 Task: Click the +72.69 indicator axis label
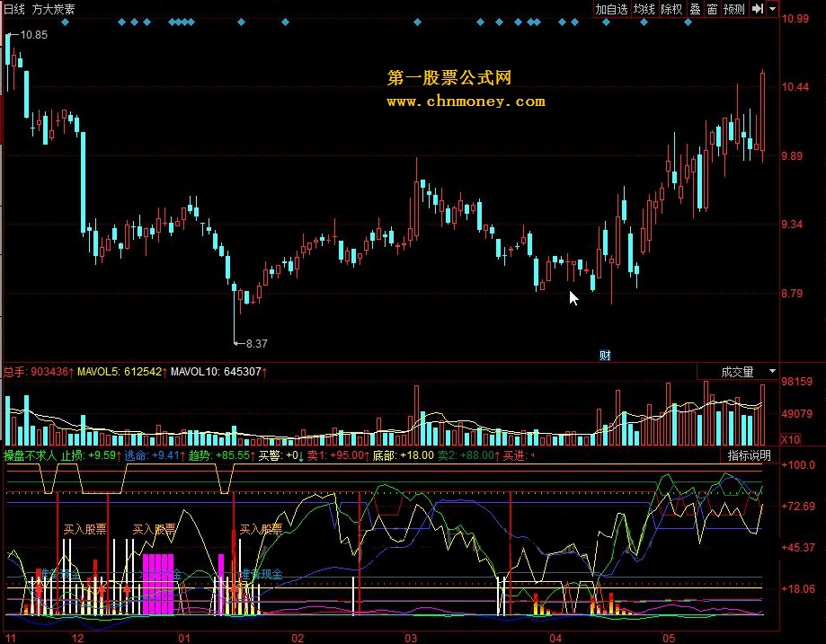[x=798, y=507]
